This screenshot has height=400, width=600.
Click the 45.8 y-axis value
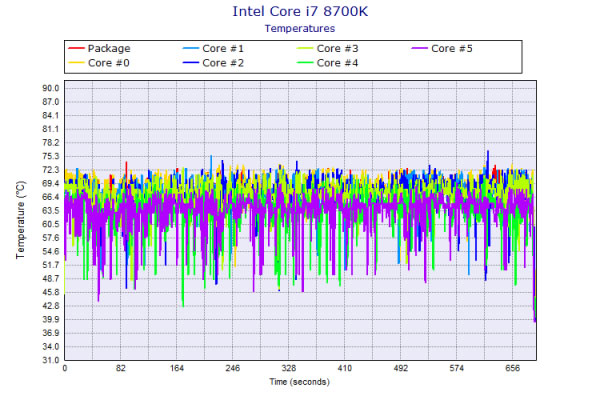point(51,292)
